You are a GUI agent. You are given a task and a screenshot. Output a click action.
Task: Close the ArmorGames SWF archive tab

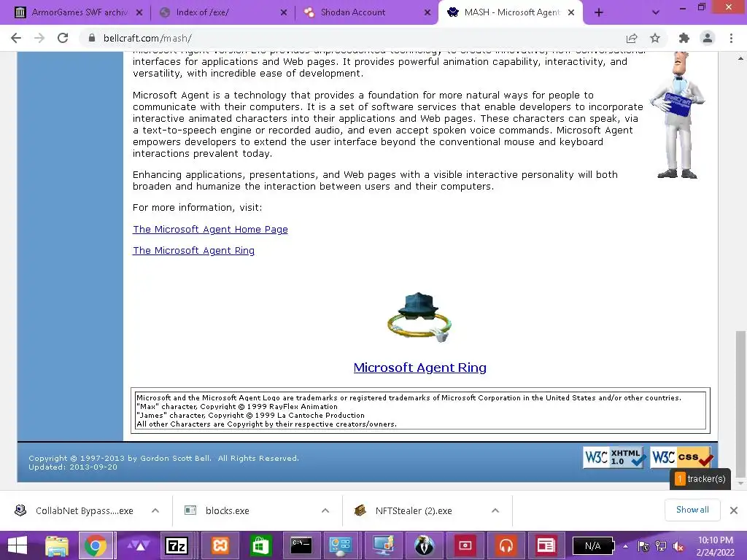click(x=139, y=12)
